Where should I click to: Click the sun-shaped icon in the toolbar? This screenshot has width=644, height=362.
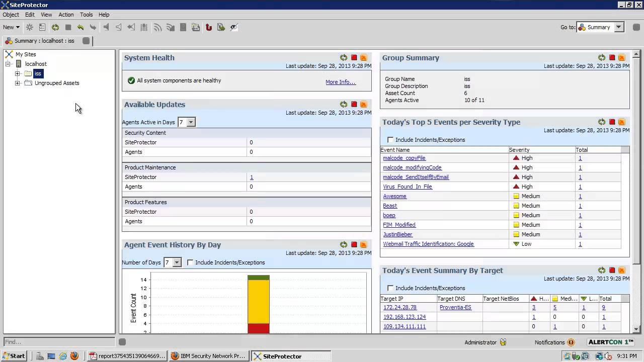30,27
